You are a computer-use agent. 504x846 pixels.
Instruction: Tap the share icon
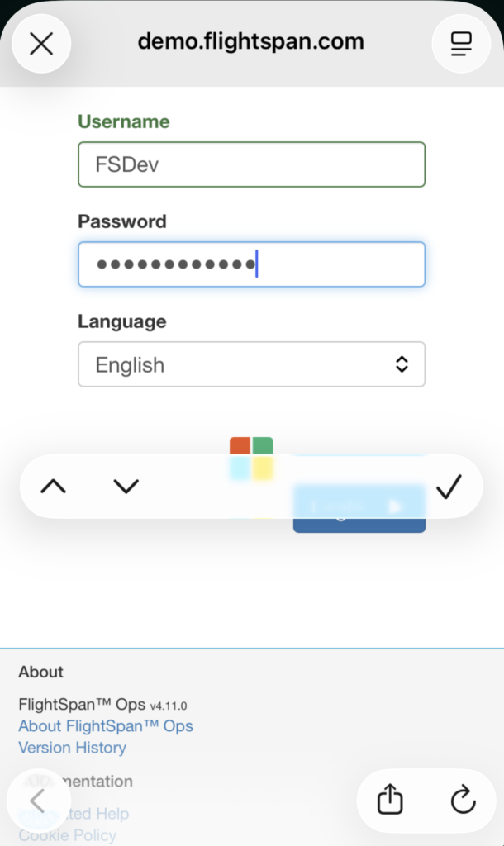(x=390, y=800)
